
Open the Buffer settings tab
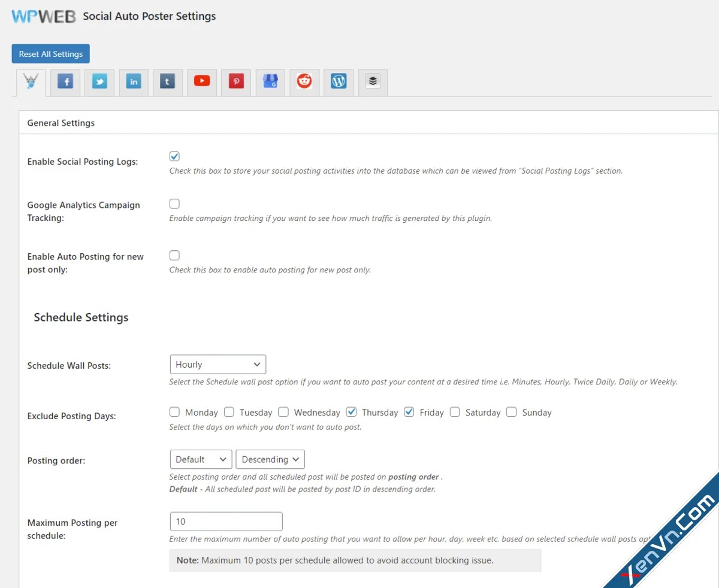coord(373,81)
